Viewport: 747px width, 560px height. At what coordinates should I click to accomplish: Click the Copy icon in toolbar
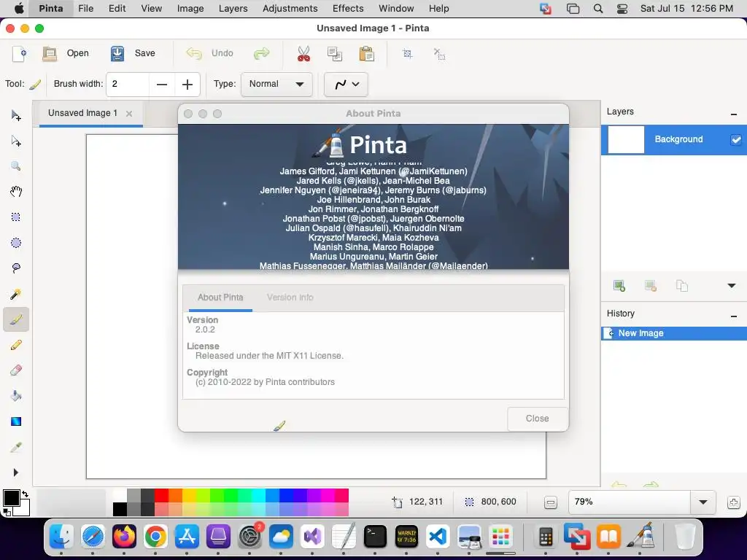coord(335,53)
